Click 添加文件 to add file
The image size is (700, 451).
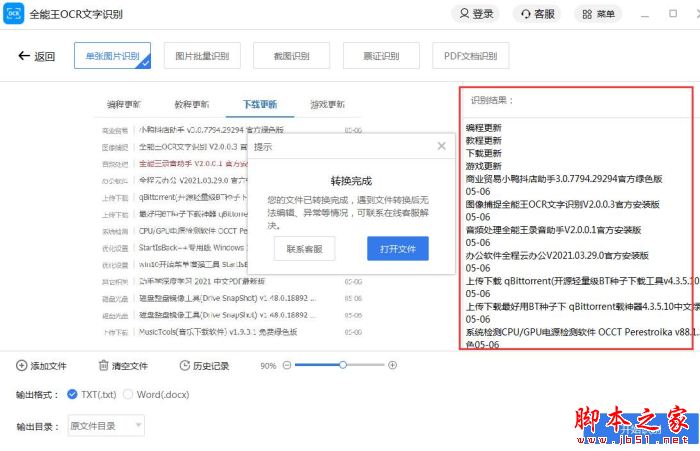41,366
